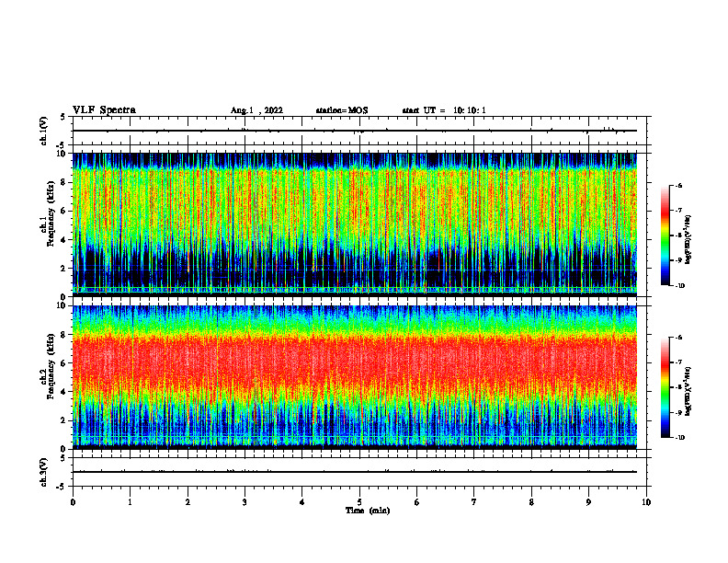Viewport: 728px width, 563px height.
Task: Click the "6" kHz tick on ch.2 frequency axis
Action: click(x=64, y=363)
